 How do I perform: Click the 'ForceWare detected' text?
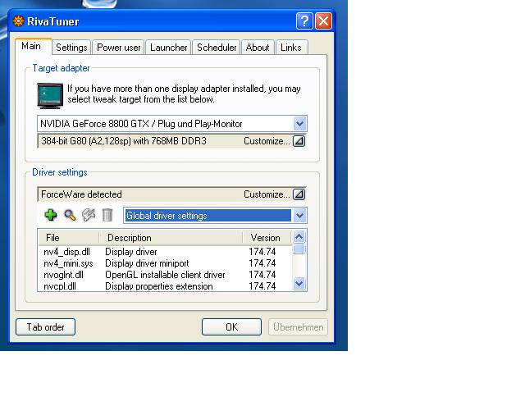[x=81, y=194]
